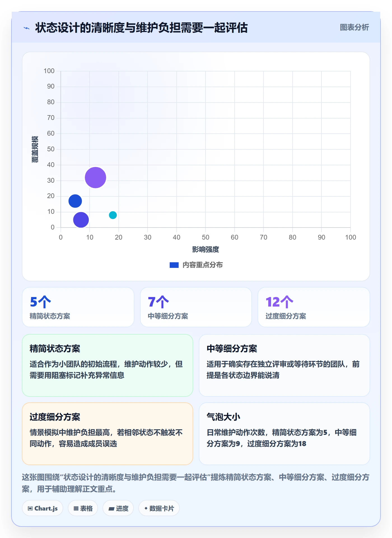Screen dimensions: 392x538
Task: Open the 气泡大小 description card
Action: pos(284,433)
